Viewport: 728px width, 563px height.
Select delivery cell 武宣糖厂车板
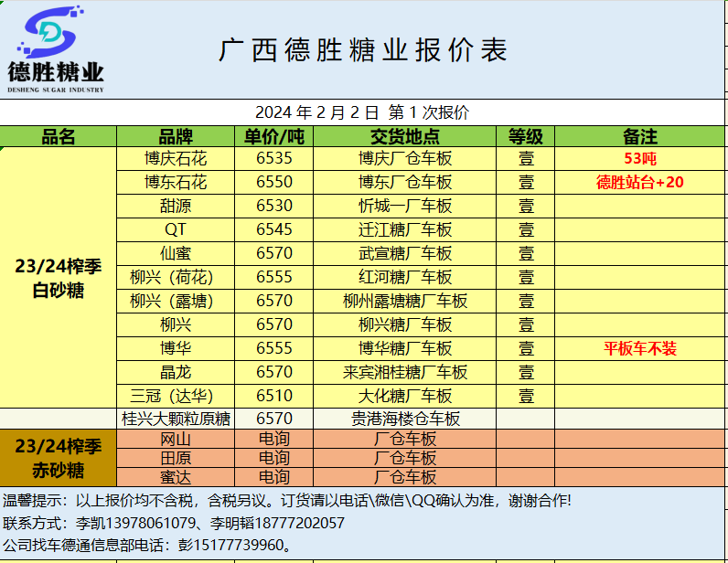pos(405,253)
